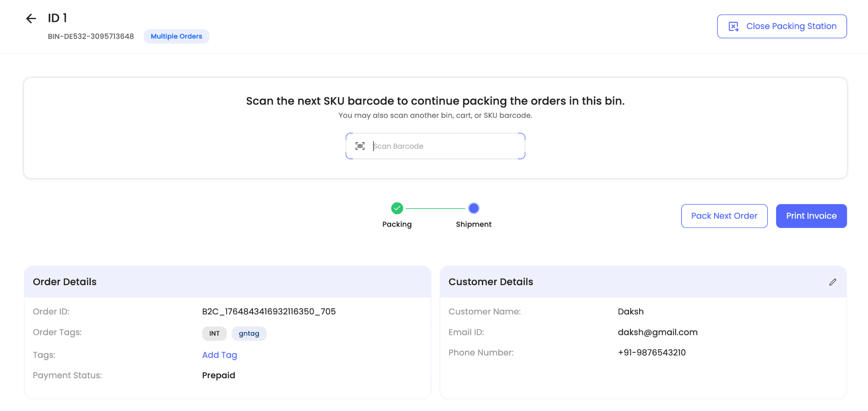Click the Prepaid payment status value
The image size is (868, 411).
218,375
